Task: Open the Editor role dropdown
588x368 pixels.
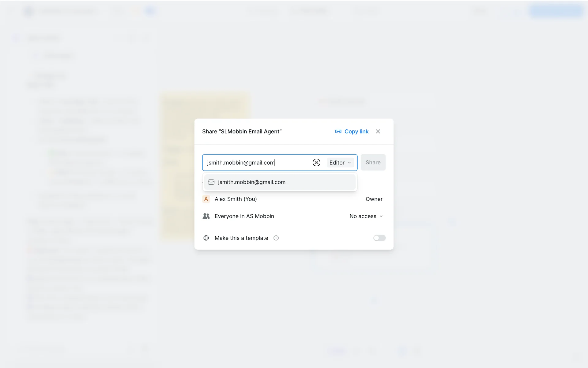Action: 340,163
